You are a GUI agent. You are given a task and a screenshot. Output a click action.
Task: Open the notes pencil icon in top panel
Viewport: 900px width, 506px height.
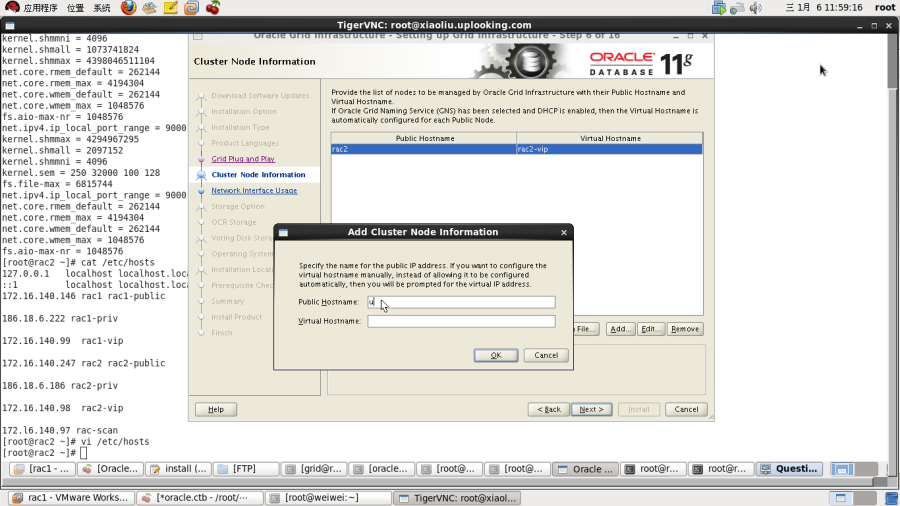(170, 7)
